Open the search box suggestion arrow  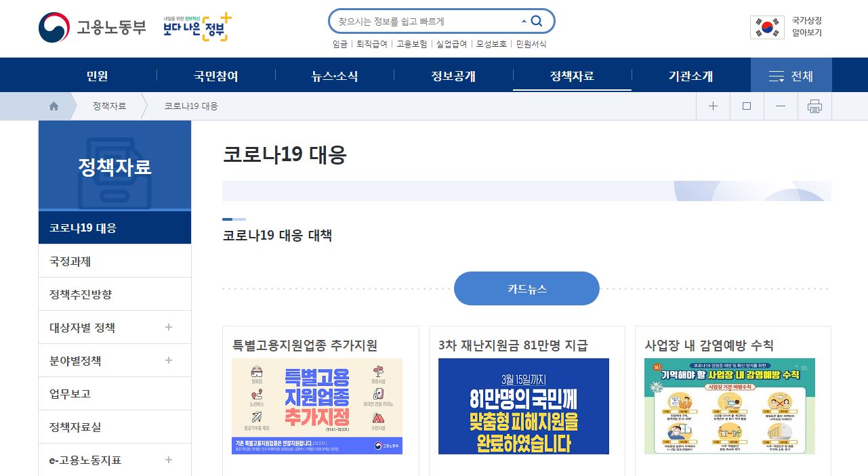pyautogui.click(x=523, y=22)
